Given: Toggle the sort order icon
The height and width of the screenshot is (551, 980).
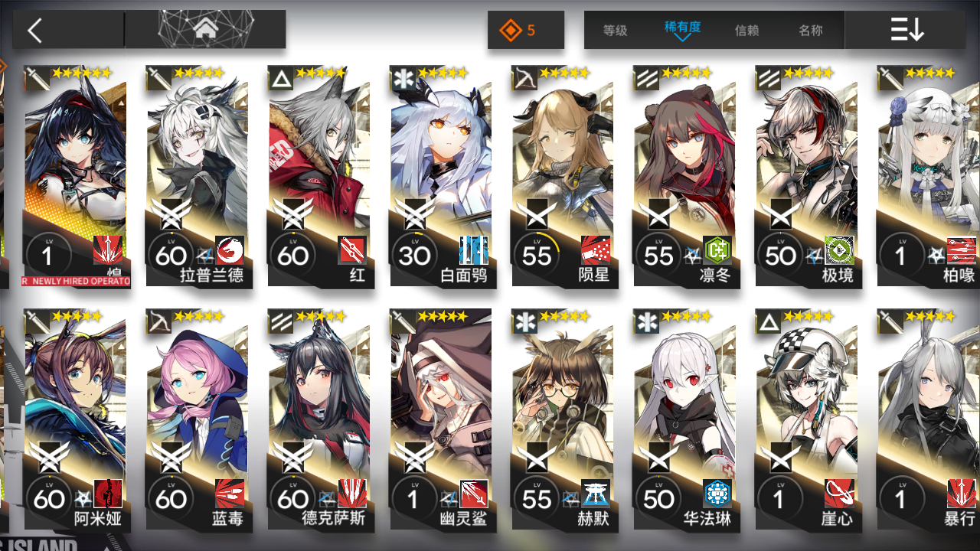Looking at the screenshot, I should pos(906,30).
